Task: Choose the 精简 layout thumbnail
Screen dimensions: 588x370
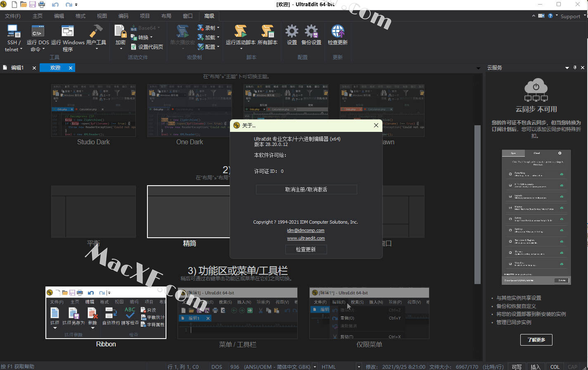Action: (190, 212)
